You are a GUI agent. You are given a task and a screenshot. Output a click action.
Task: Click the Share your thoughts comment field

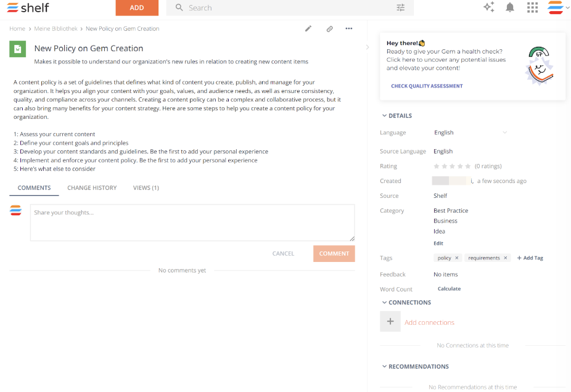[192, 222]
